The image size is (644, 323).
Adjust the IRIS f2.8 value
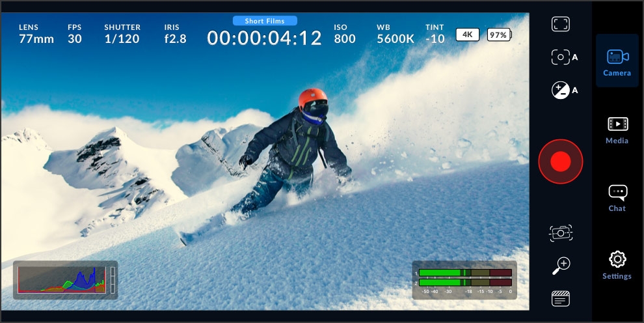pyautogui.click(x=175, y=34)
